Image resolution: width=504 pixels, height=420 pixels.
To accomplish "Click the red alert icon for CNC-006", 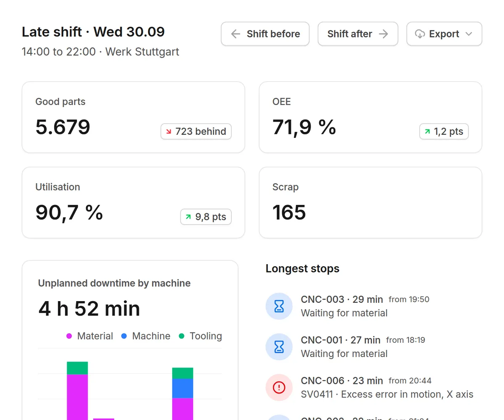I will (x=279, y=387).
